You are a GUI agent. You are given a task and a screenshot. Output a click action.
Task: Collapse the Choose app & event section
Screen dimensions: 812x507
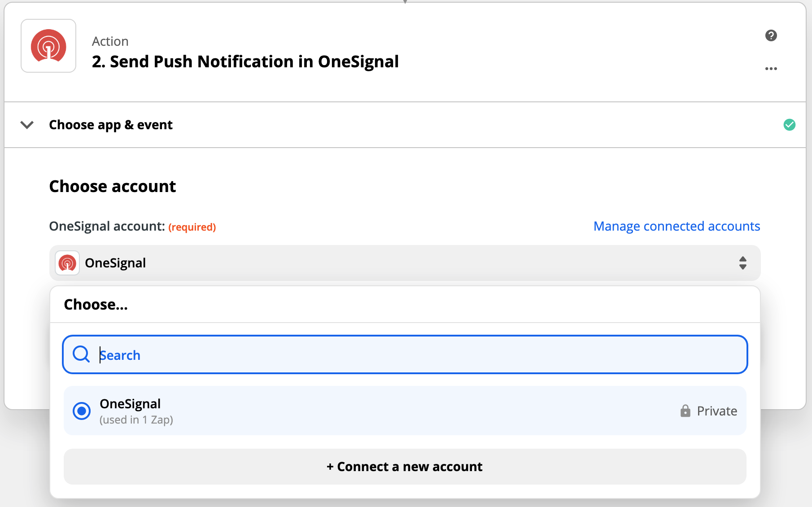(x=27, y=125)
